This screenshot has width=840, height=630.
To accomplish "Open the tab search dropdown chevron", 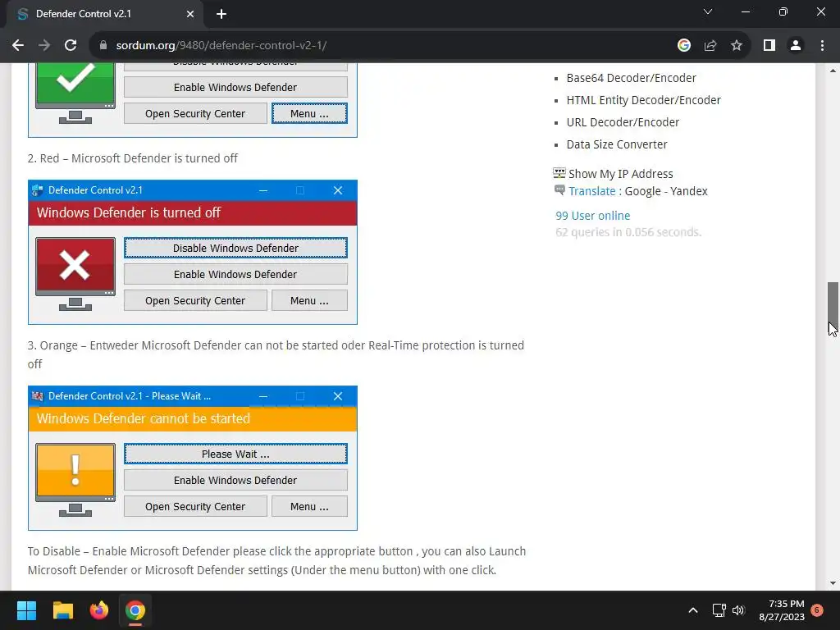I will pyautogui.click(x=708, y=11).
